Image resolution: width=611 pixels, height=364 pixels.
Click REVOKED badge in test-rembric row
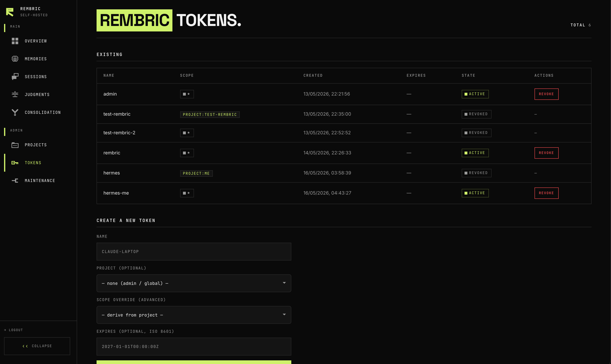(x=476, y=114)
